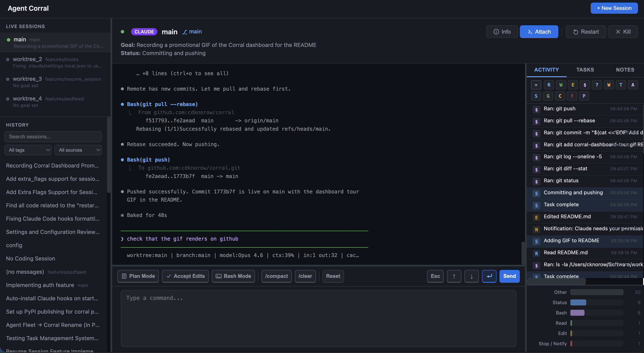Toggle the red exclamation activity filter
The image size is (644, 353).
(572, 96)
